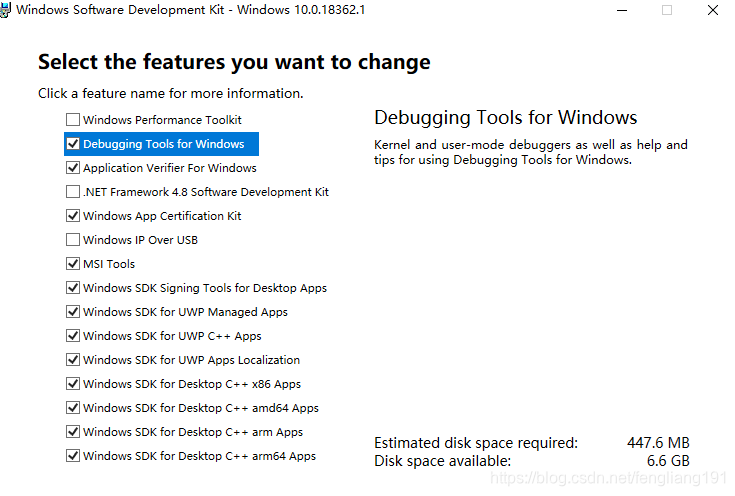Enable .NET Framework 4.8 Software Development Kit checkbox

(x=73, y=192)
